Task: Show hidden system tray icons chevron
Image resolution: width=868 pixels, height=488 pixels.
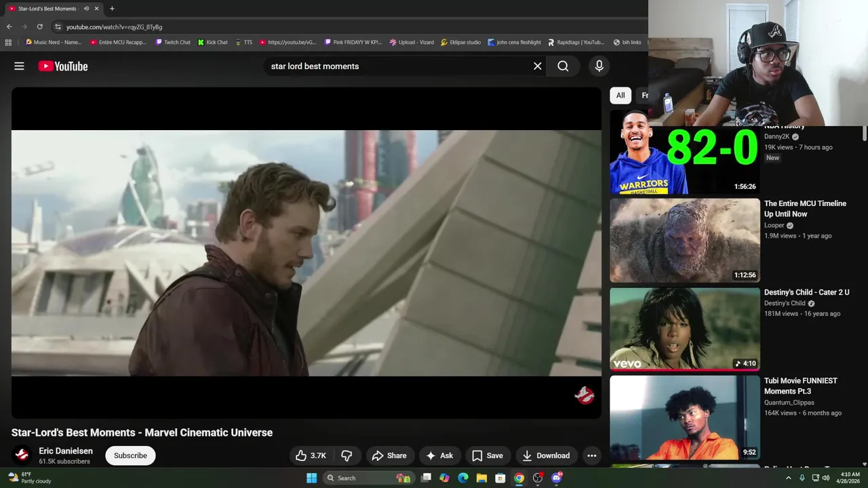Action: click(789, 478)
